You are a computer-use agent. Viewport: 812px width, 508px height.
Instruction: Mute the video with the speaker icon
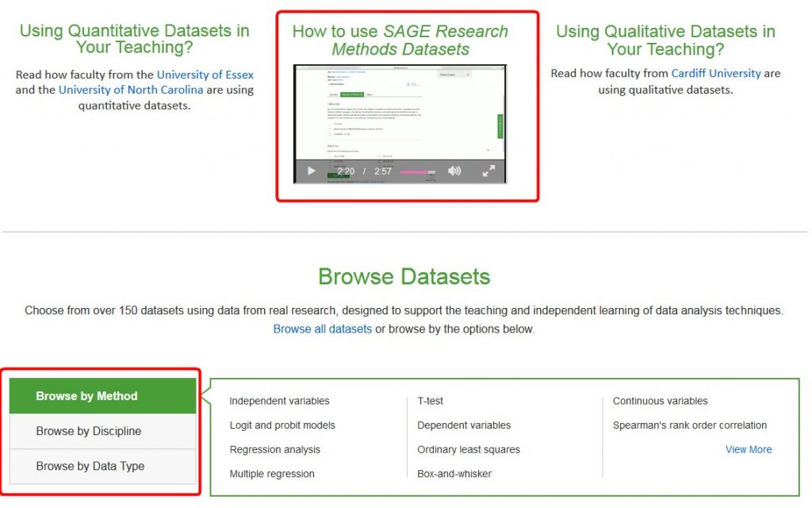[x=454, y=171]
